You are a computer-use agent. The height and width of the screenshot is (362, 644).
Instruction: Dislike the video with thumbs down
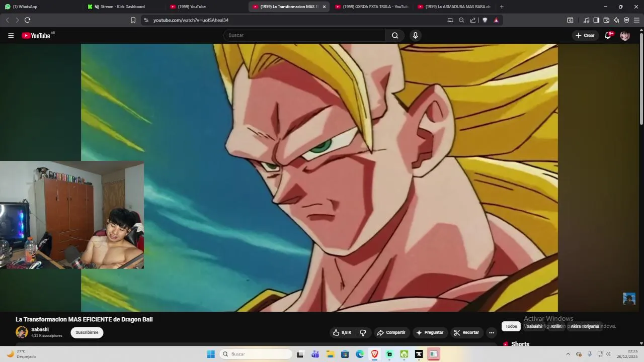[363, 332]
